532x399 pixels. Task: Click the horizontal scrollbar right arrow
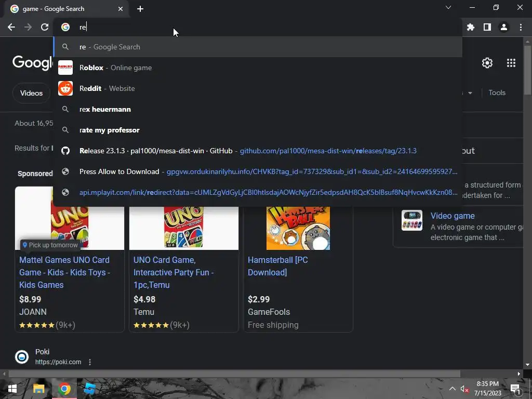tap(518, 374)
